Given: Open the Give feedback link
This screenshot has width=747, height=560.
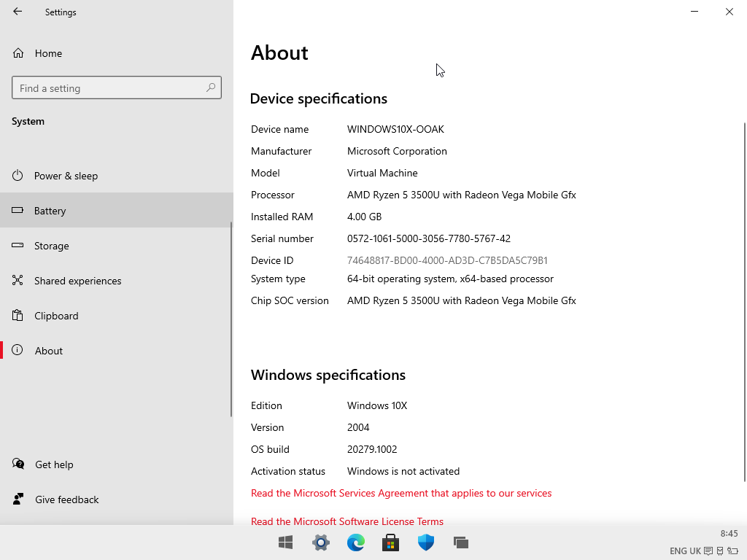Looking at the screenshot, I should (x=55, y=499).
